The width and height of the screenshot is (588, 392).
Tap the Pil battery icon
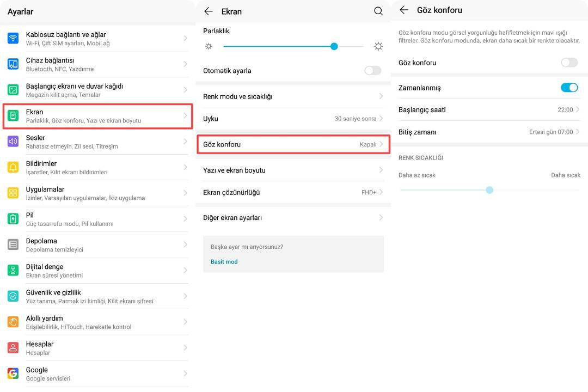click(x=13, y=219)
